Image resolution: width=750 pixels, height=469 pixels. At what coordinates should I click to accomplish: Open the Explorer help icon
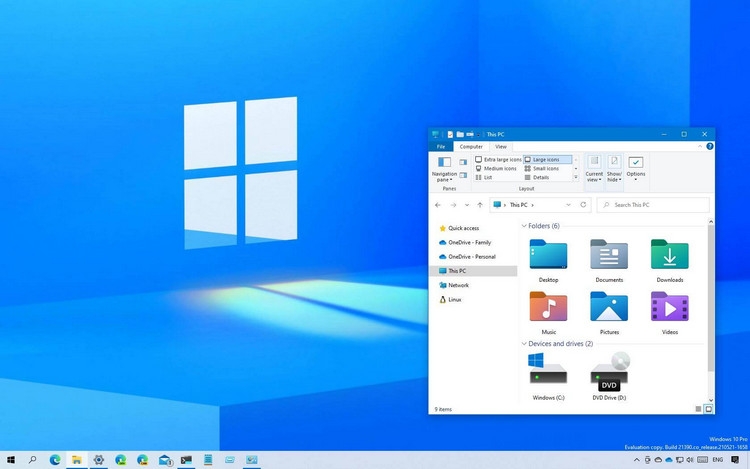pos(710,146)
